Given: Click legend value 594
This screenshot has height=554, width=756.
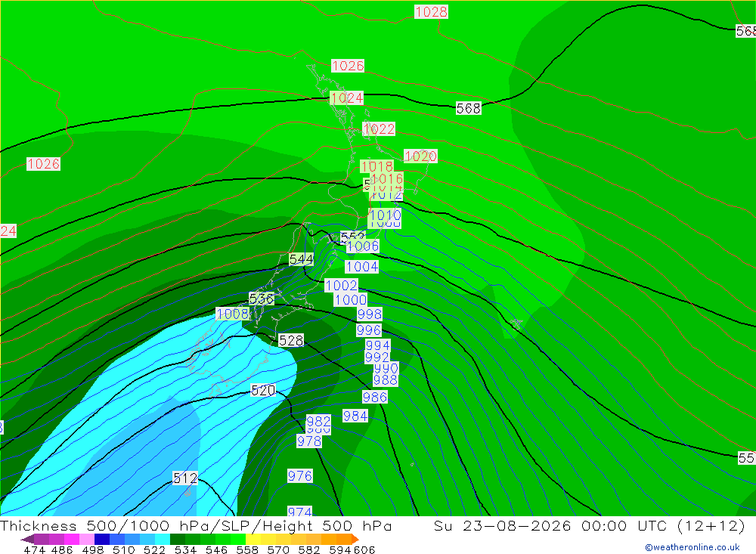Looking at the screenshot, I should point(340,549).
